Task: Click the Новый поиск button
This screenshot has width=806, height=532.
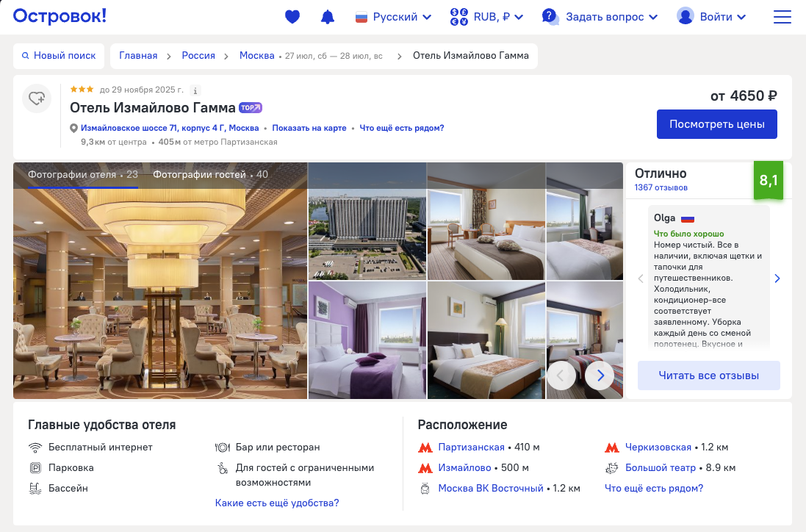Action: coord(59,56)
